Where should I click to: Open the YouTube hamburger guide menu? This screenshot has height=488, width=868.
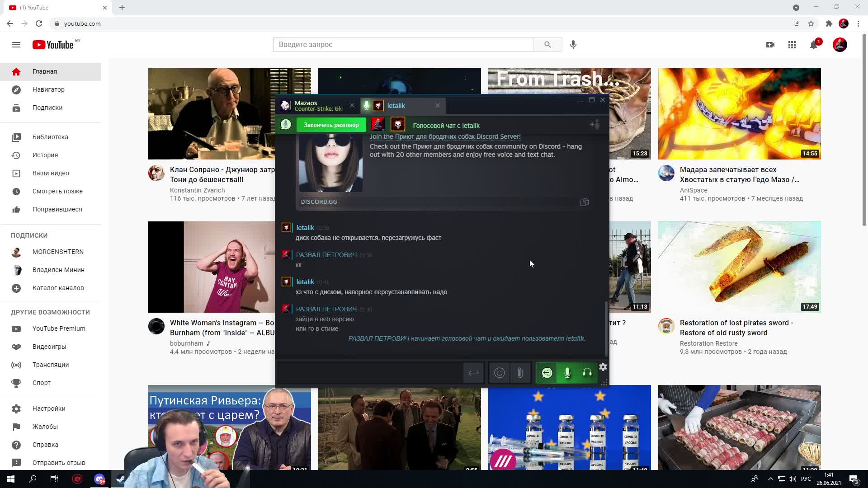(16, 45)
